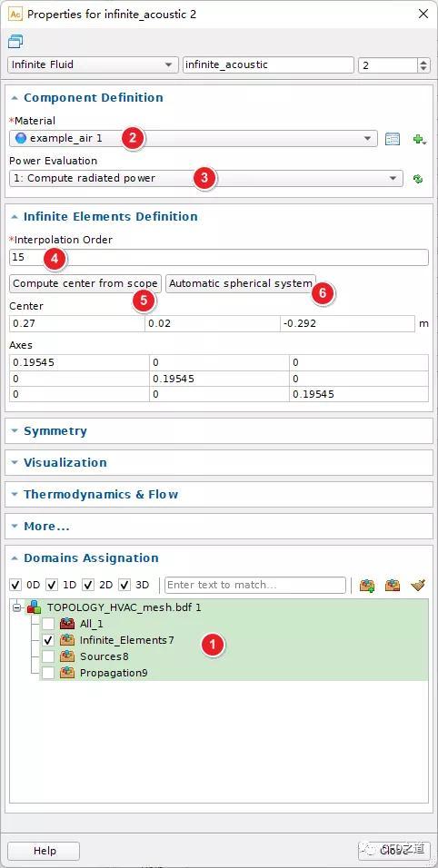Image resolution: width=438 pixels, height=868 pixels.
Task: Expand the Visualization section
Action: click(14, 463)
